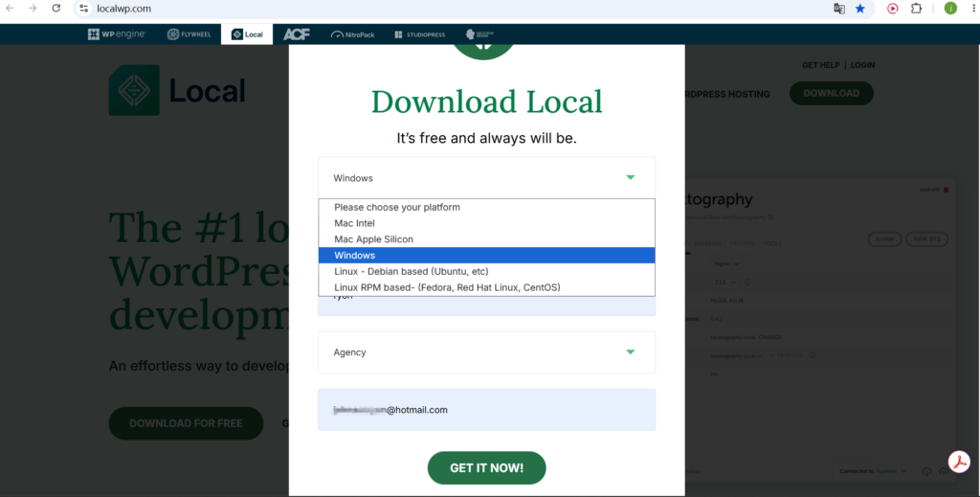Image resolution: width=980 pixels, height=497 pixels.
Task: Open the LOGIN link
Action: point(862,65)
